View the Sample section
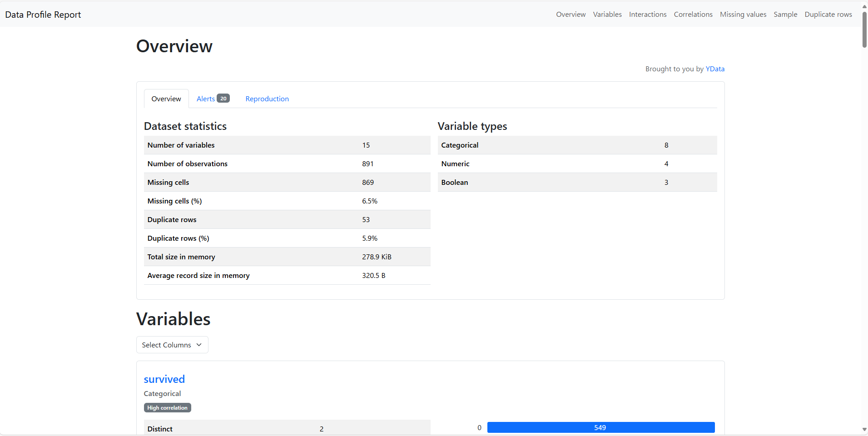The height and width of the screenshot is (436, 868). pyautogui.click(x=785, y=14)
